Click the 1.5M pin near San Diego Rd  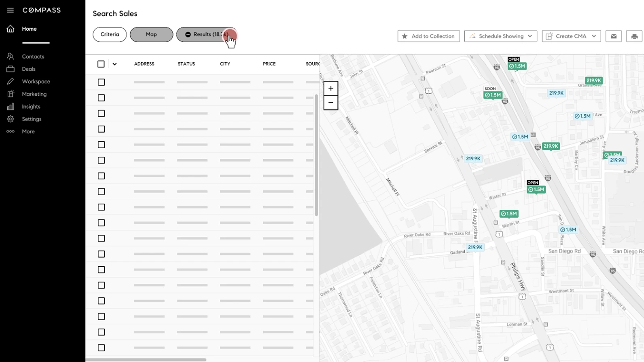(x=568, y=229)
